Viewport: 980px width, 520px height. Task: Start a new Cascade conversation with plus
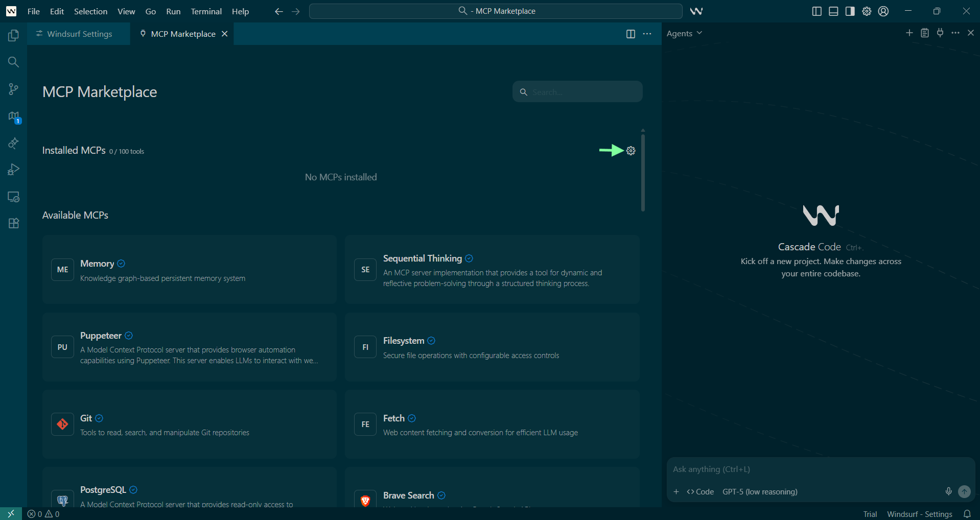tap(909, 33)
